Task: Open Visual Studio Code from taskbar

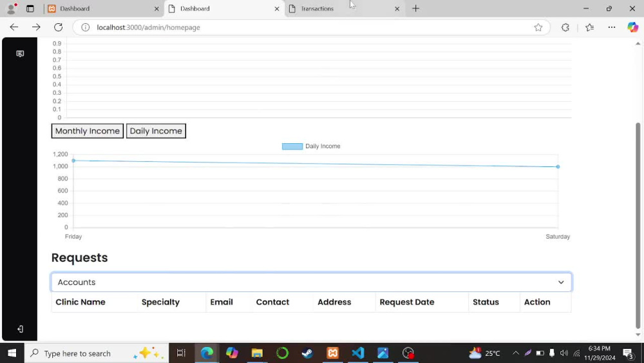Action: 357,353
